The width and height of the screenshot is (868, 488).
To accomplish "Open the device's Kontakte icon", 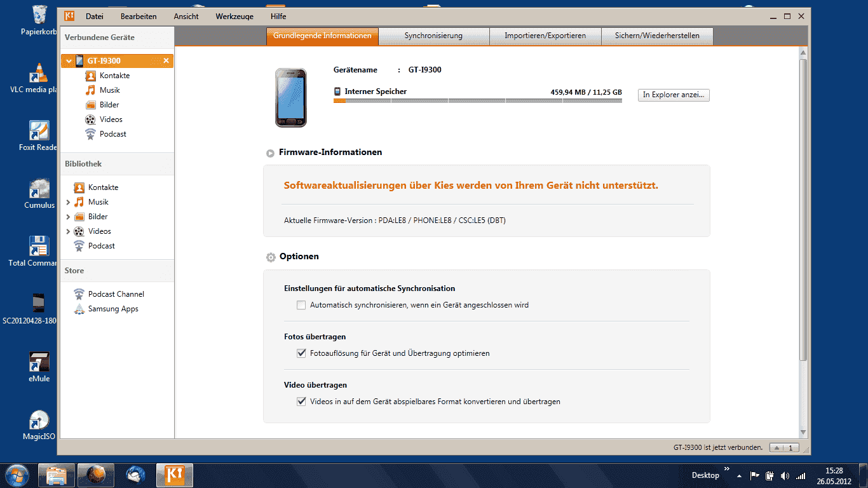I will 90,76.
